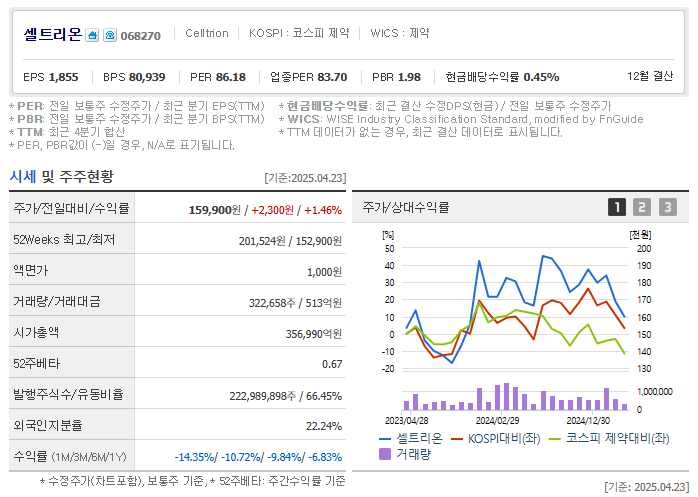The width and height of the screenshot is (698, 497).
Task: Click the current price 159,900원
Action: (x=215, y=210)
